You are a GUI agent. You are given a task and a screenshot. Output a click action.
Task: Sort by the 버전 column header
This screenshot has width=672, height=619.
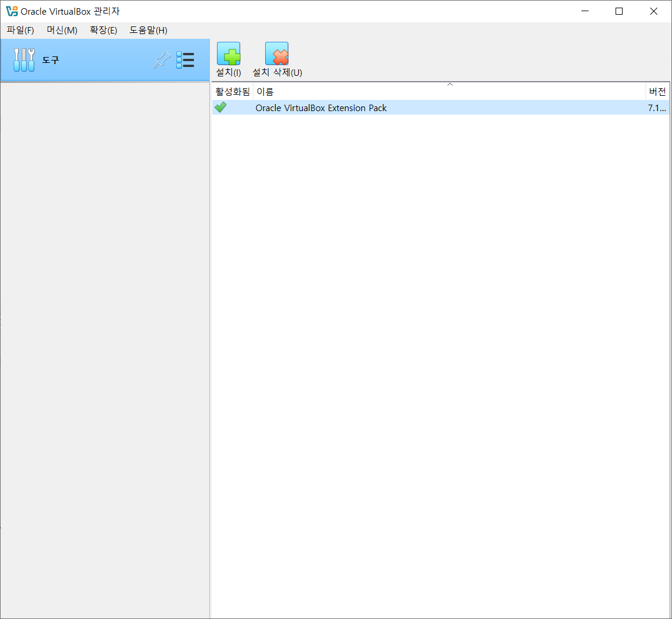click(x=657, y=92)
